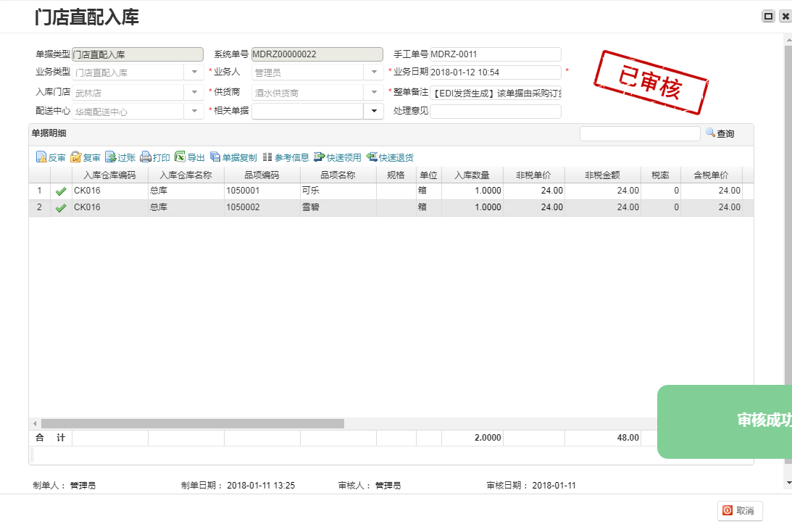
Task: Open the 配送中心 dropdown arrow
Action: [194, 111]
